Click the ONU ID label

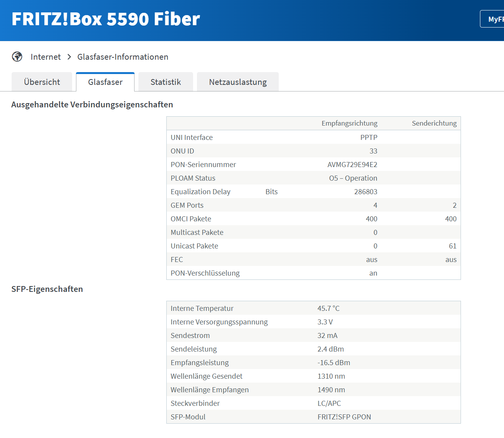(x=182, y=151)
